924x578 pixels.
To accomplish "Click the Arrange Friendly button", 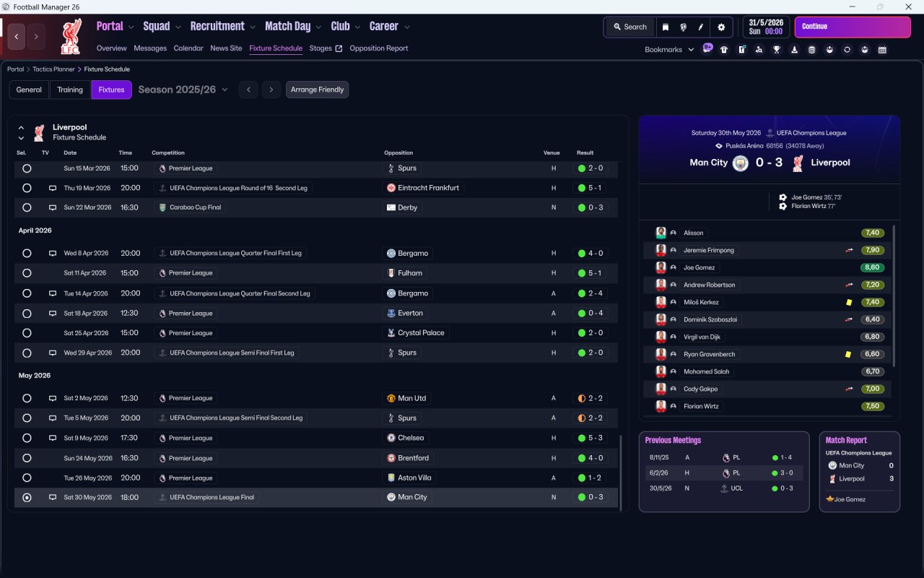I will [318, 90].
